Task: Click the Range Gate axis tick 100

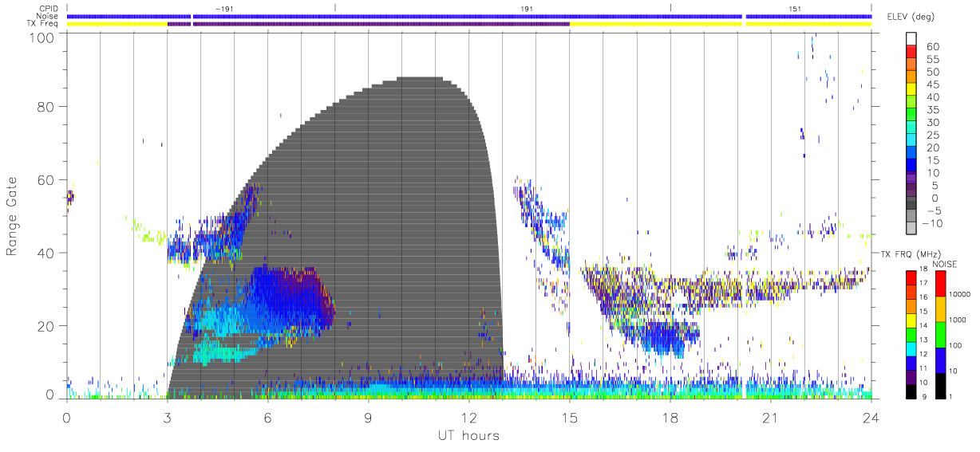Action: click(x=43, y=37)
